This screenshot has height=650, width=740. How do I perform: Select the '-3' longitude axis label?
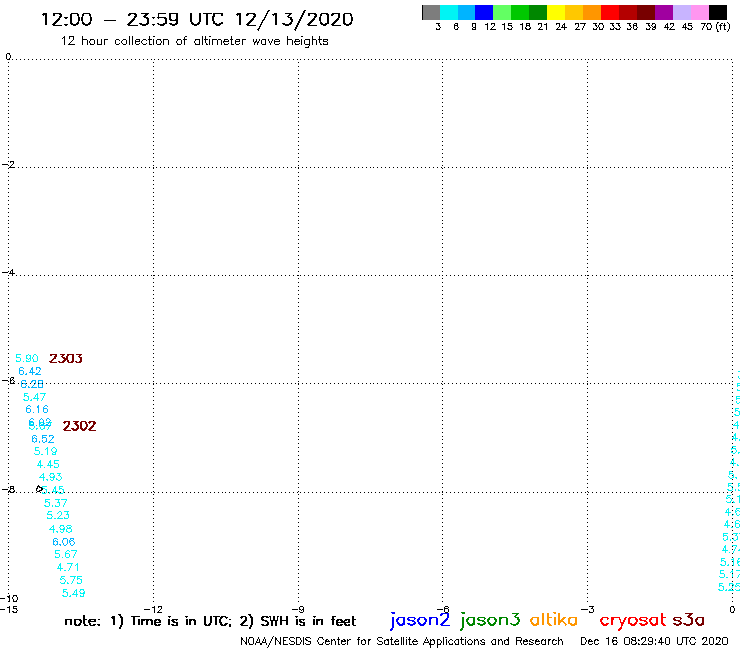pyautogui.click(x=587, y=609)
